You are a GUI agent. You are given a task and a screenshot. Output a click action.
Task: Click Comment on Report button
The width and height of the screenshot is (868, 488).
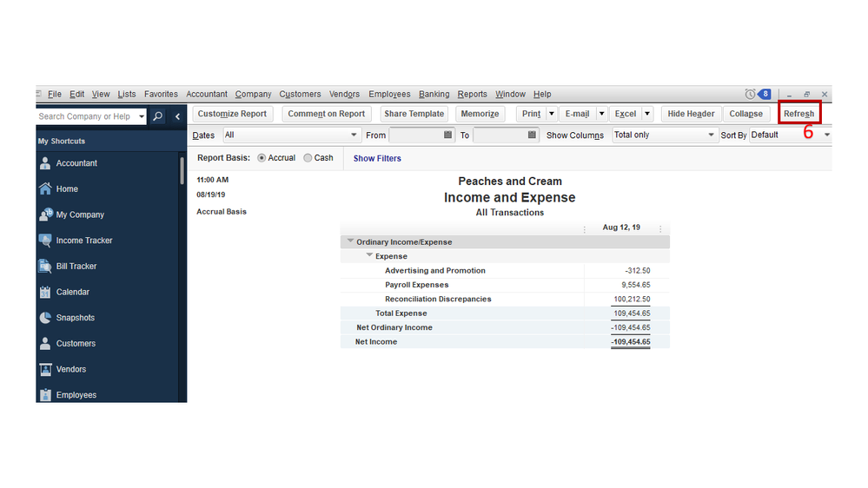[326, 114]
